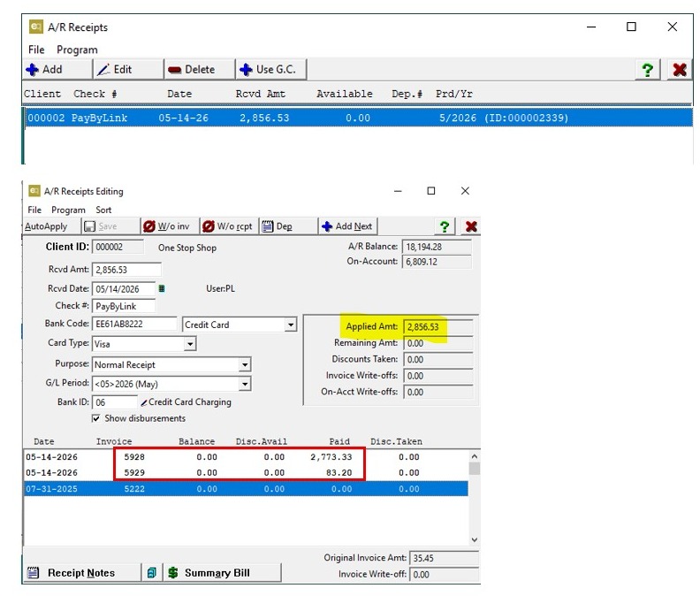Click the Client ID field
The height and width of the screenshot is (596, 700).
(x=118, y=247)
